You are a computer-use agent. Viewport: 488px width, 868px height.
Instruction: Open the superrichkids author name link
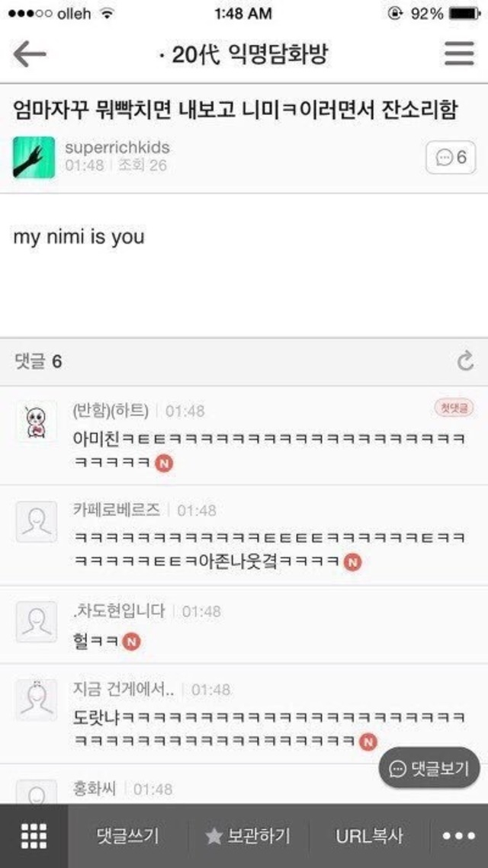pyautogui.click(x=117, y=147)
